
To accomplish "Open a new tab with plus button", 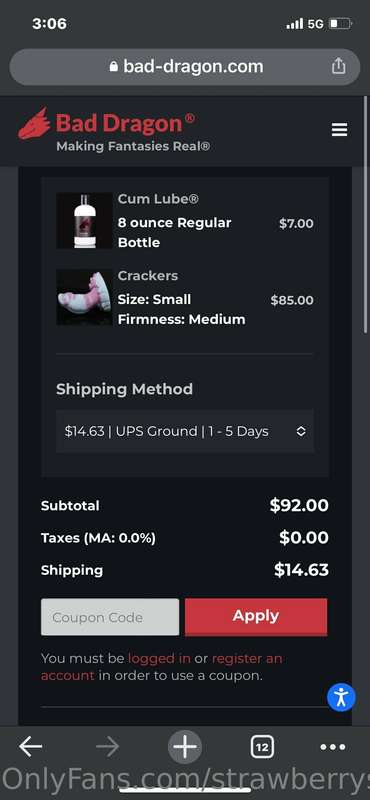I will [x=185, y=747].
